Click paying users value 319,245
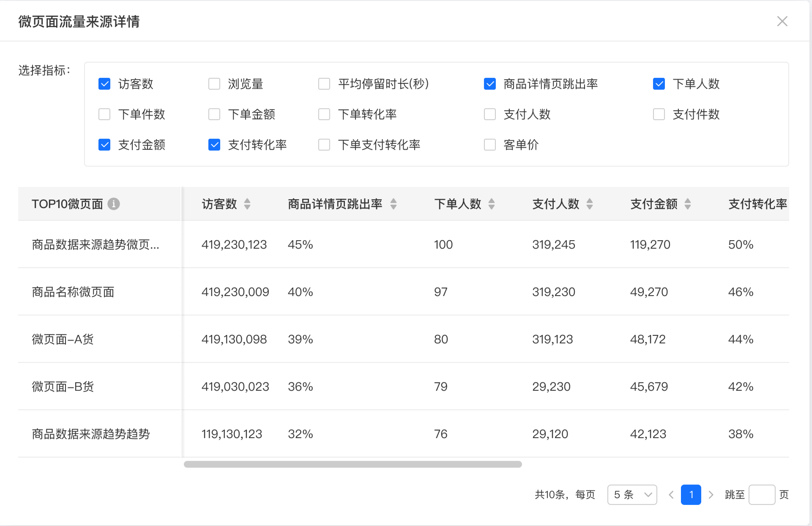This screenshot has width=812, height=526. (554, 244)
